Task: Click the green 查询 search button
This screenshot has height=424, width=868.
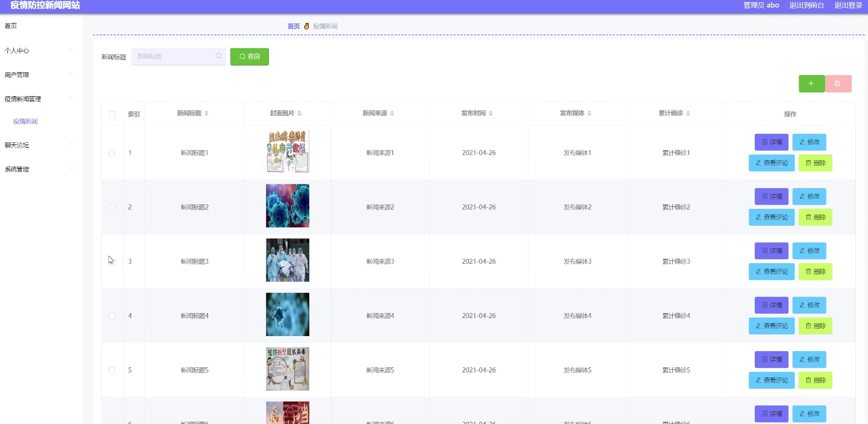Action: (x=249, y=57)
